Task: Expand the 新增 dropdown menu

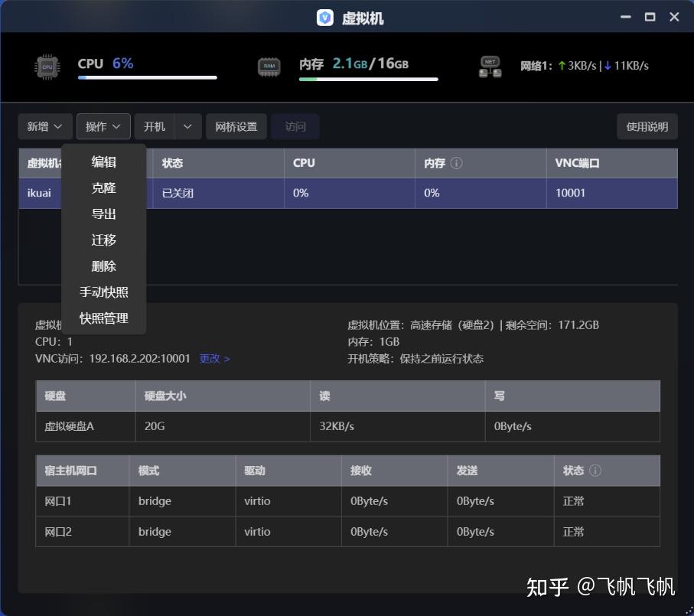Action: 44,126
